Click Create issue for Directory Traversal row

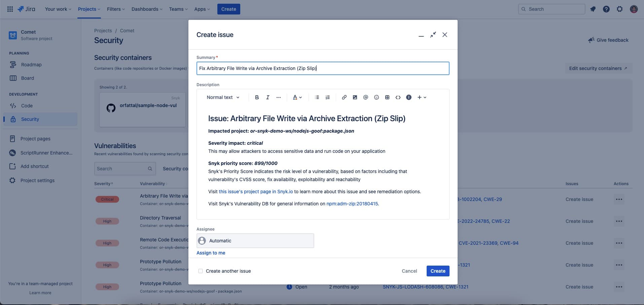point(579,221)
